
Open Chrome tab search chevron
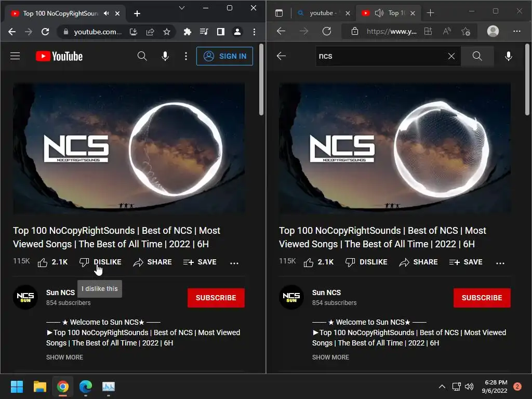[x=182, y=8]
